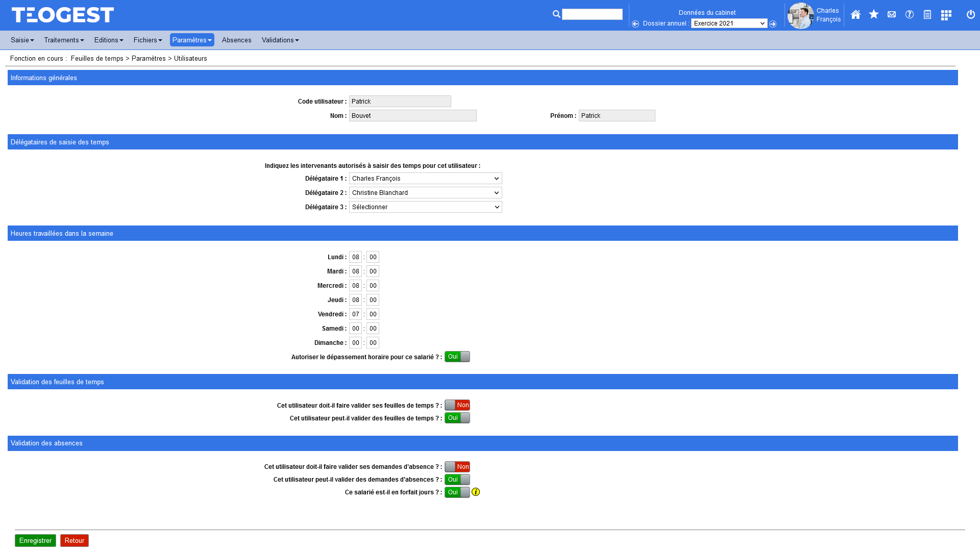This screenshot has height=551, width=980.
Task: Open the Dossier annuel Exercice dropdown
Action: (x=729, y=23)
